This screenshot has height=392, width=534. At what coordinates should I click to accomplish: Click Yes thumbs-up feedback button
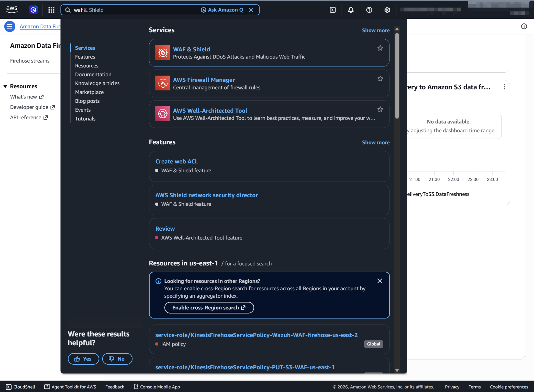[83, 359]
